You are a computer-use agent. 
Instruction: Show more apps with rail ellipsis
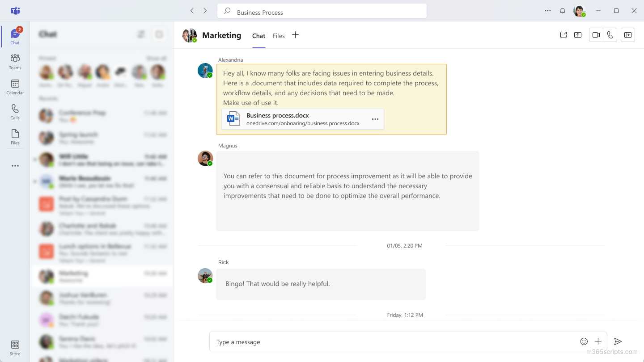click(15, 166)
